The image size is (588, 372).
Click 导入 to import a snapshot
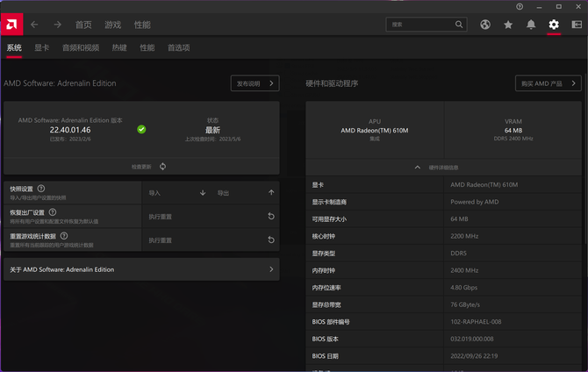coord(154,193)
